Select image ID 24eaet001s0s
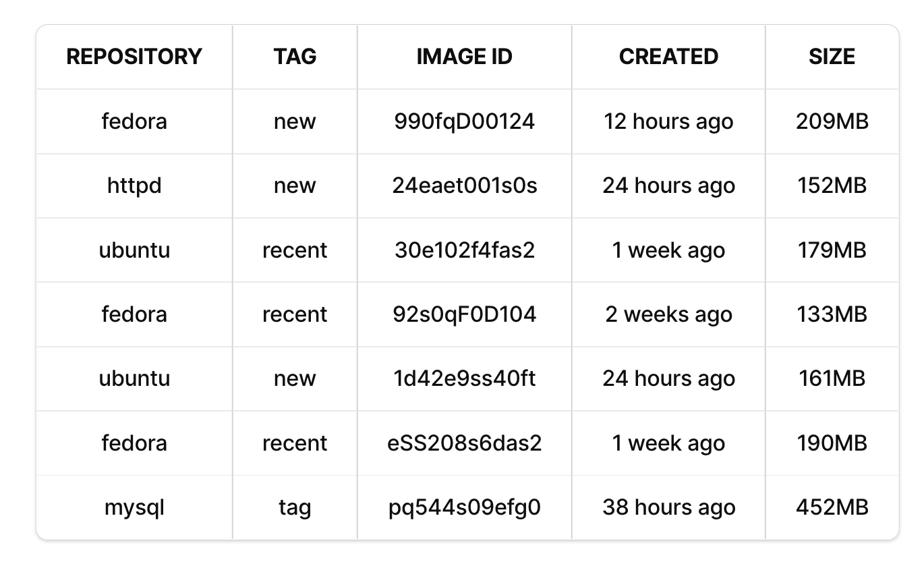The width and height of the screenshot is (924, 568). coord(464,186)
